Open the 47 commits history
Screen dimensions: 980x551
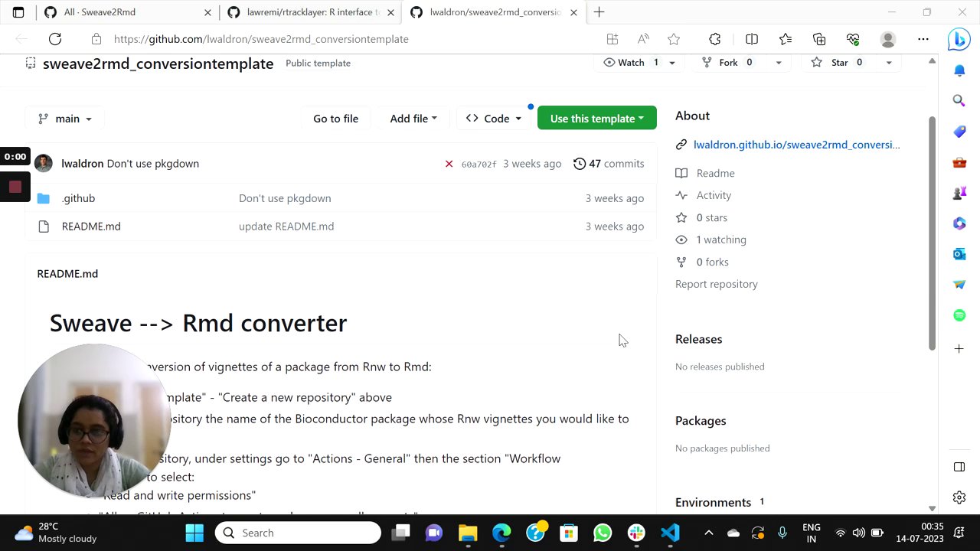point(609,164)
